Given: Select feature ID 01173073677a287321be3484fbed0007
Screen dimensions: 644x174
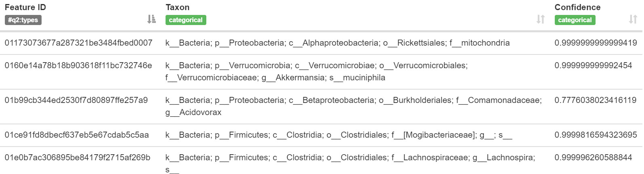Looking at the screenshot, I should pyautogui.click(x=79, y=43).
